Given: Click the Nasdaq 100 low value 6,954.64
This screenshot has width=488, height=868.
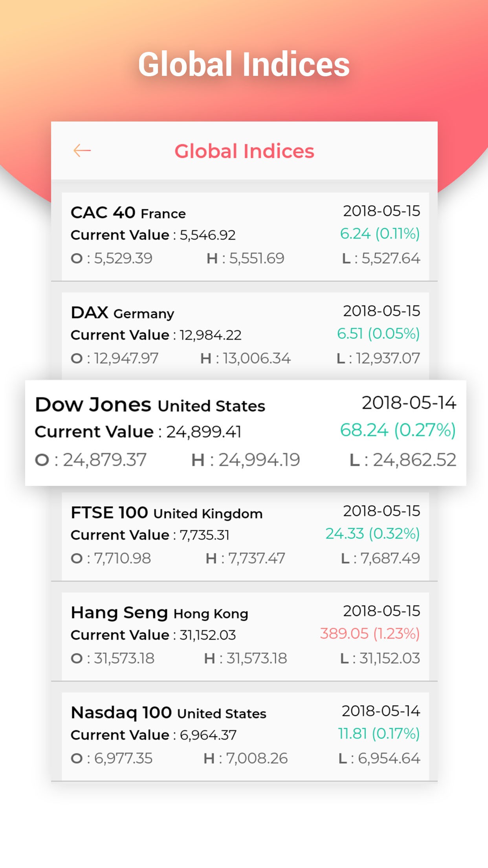Looking at the screenshot, I should (389, 758).
